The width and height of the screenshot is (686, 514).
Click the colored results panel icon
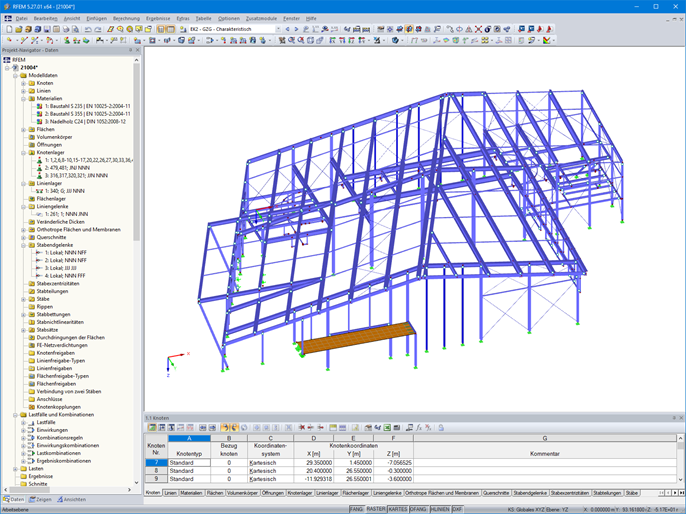[546, 40]
